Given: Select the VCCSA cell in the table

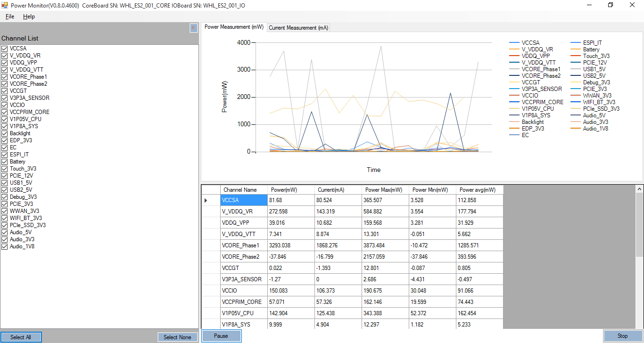Looking at the screenshot, I should click(x=244, y=200).
